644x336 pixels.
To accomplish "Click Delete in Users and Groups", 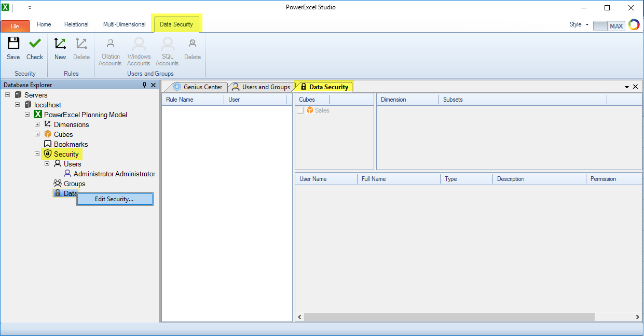I will click(193, 44).
